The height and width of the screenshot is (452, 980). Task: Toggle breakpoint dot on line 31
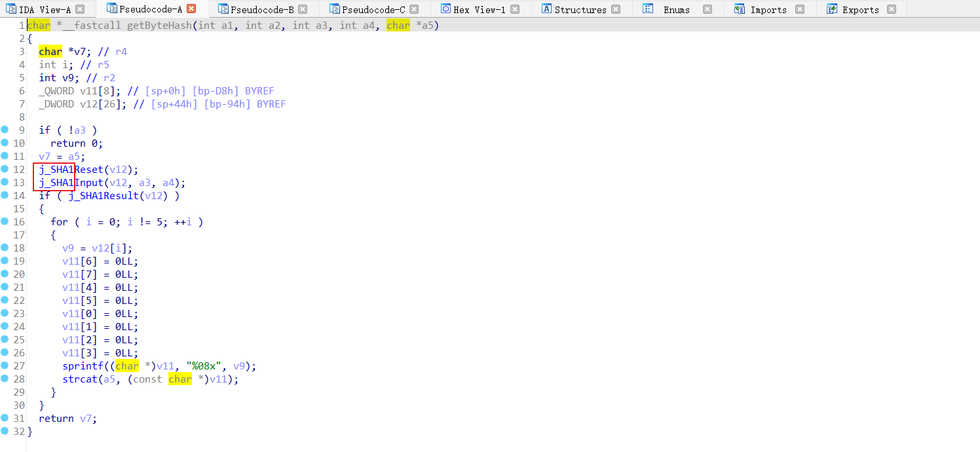coord(5,418)
